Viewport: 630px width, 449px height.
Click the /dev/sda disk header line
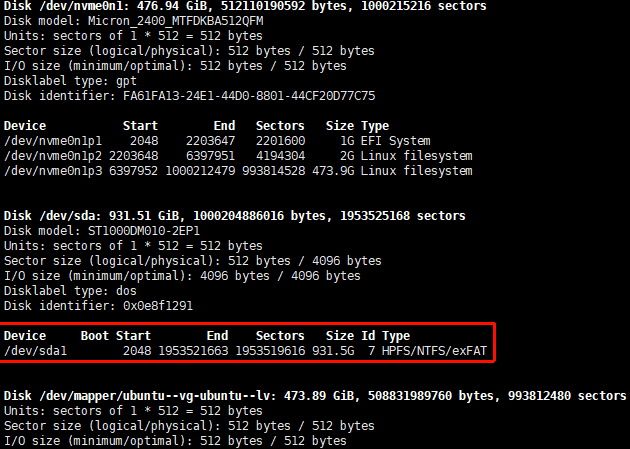pyautogui.click(x=235, y=216)
